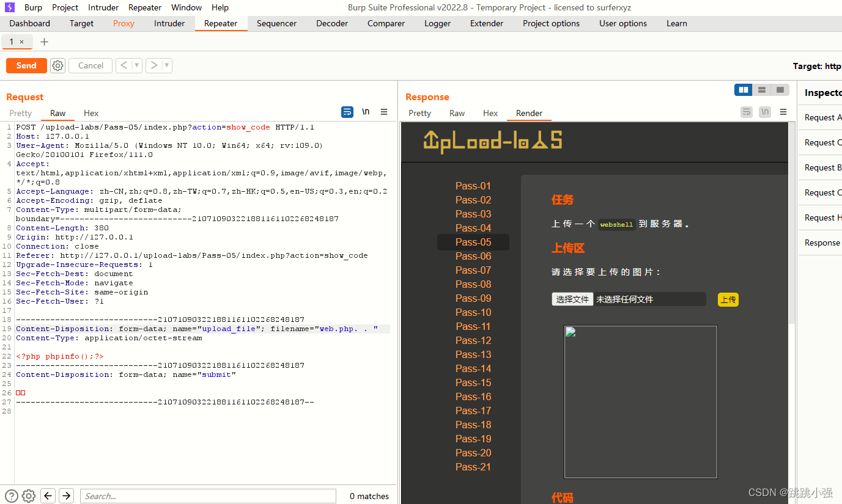Switch Request view to Hex

(91, 113)
